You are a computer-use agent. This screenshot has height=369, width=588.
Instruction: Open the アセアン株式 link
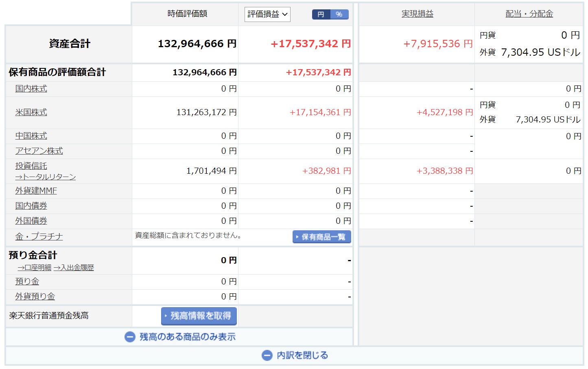point(39,151)
